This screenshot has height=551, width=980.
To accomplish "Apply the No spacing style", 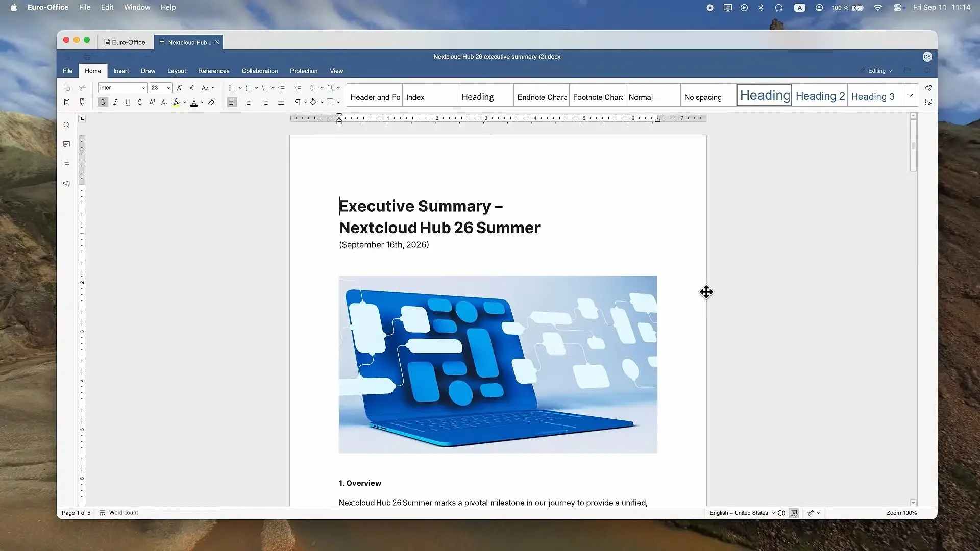I will tap(708, 96).
